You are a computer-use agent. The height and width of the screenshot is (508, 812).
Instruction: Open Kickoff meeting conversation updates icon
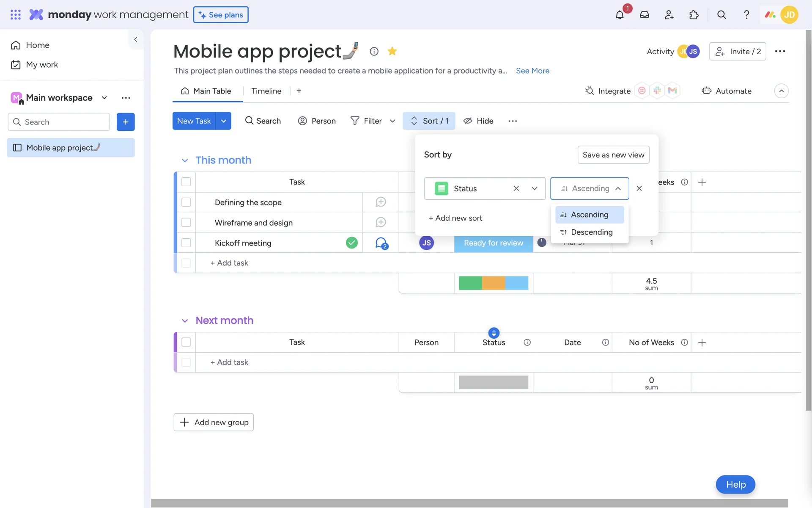(381, 243)
